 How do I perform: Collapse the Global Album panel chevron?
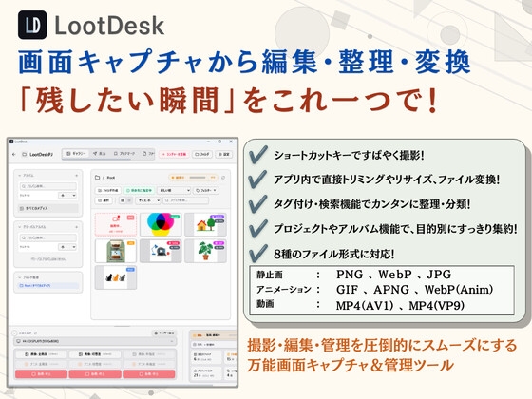pyautogui.click(x=20, y=227)
